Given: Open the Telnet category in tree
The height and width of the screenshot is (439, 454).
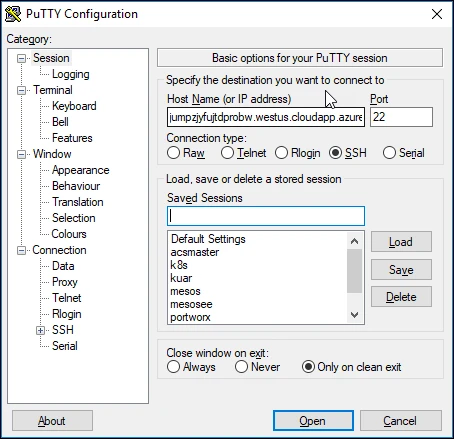Looking at the screenshot, I should [x=67, y=298].
